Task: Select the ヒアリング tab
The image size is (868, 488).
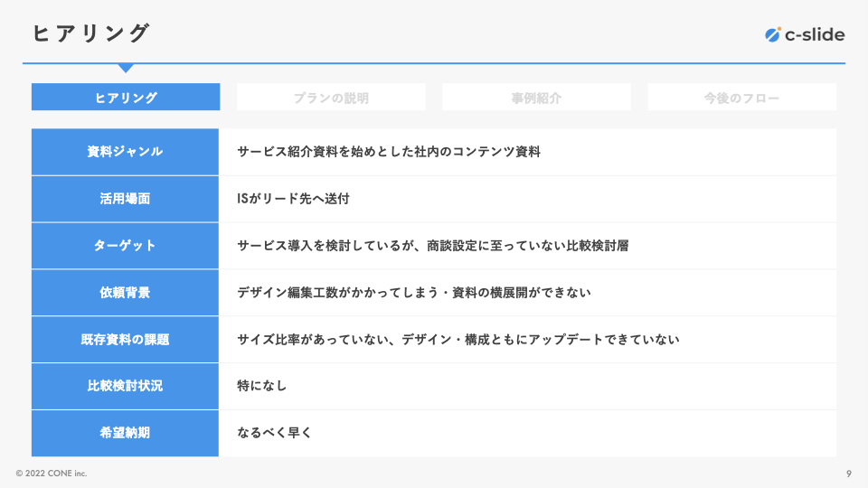Action: click(x=126, y=98)
